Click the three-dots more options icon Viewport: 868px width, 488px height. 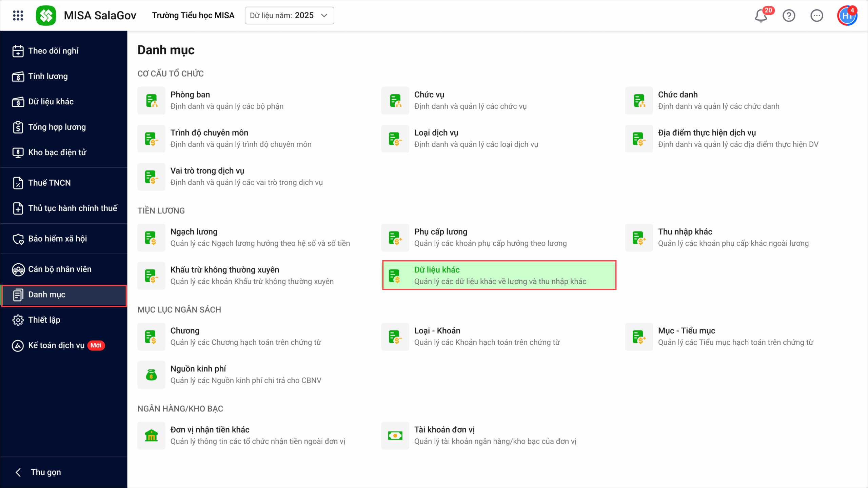(x=816, y=16)
